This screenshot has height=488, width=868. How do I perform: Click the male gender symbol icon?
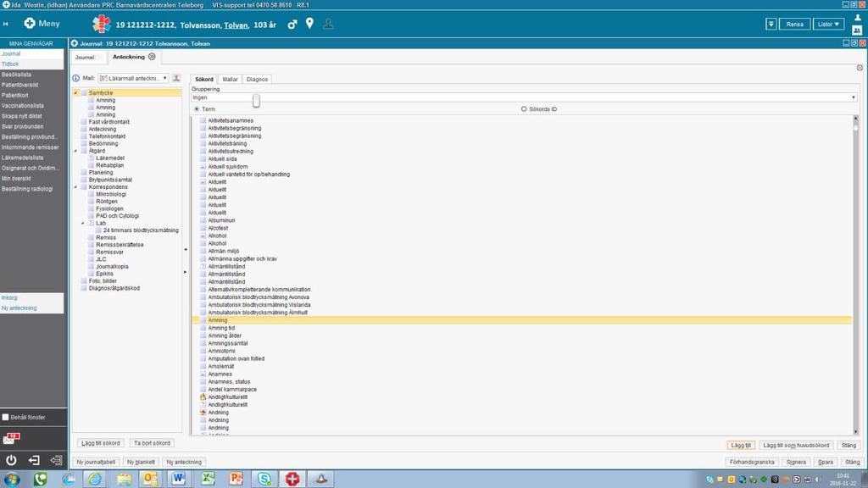292,24
